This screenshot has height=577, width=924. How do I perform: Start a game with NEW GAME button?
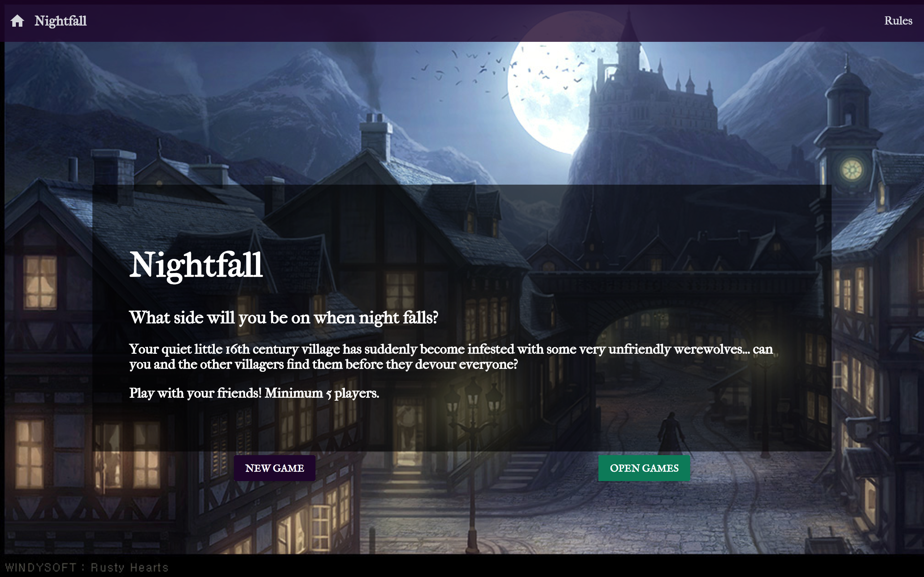(275, 468)
